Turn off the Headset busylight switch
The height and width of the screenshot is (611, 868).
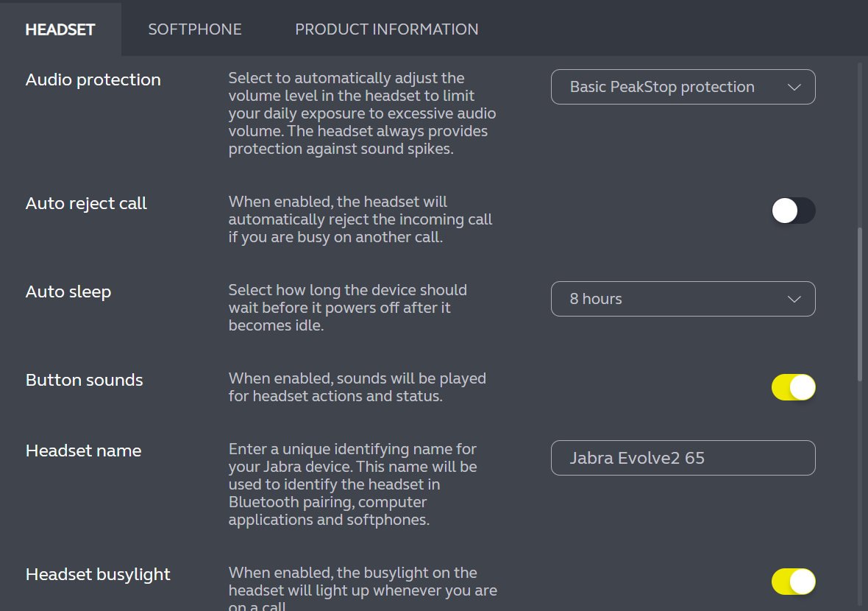coord(793,582)
